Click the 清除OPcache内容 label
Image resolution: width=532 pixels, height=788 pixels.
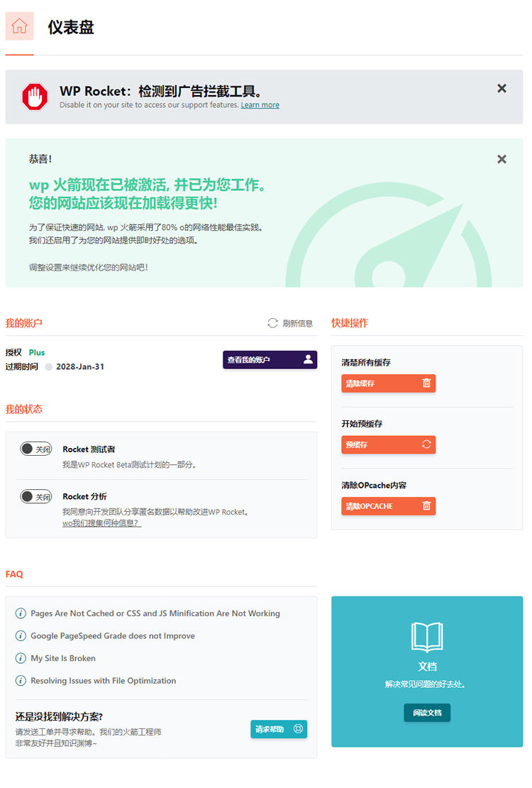(x=374, y=486)
